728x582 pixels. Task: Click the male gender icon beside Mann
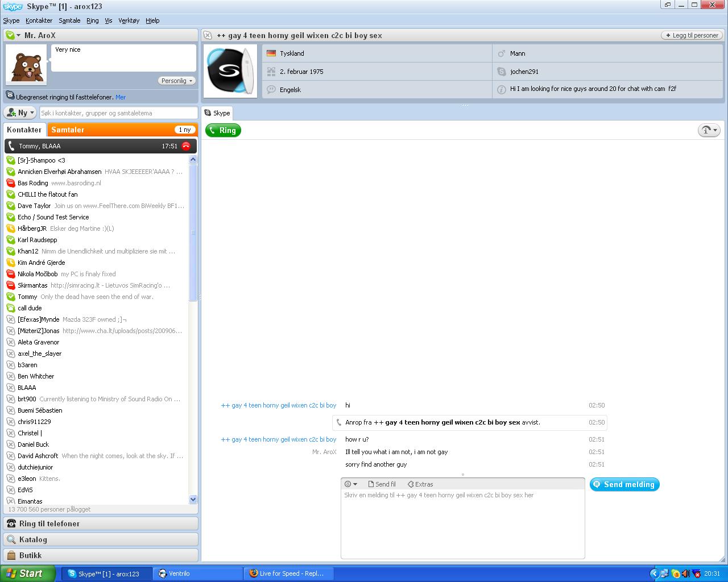501,53
